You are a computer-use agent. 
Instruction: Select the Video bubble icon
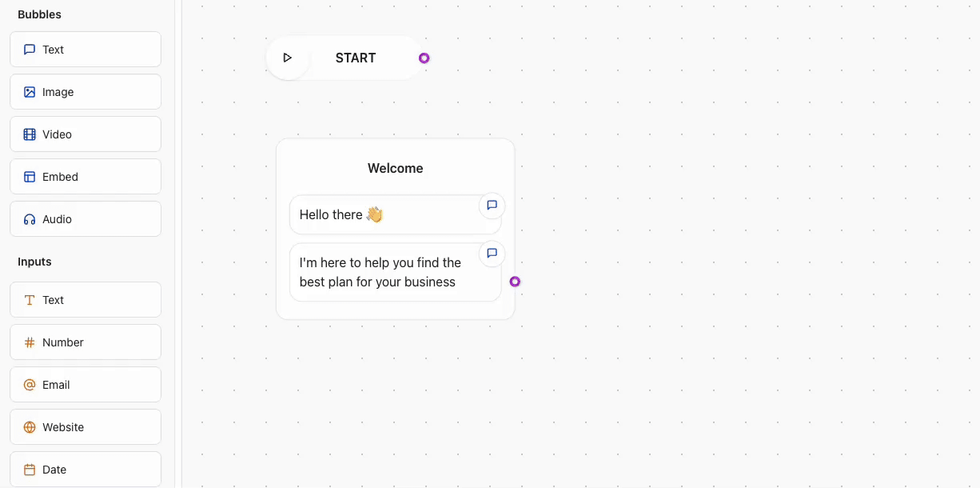point(30,134)
